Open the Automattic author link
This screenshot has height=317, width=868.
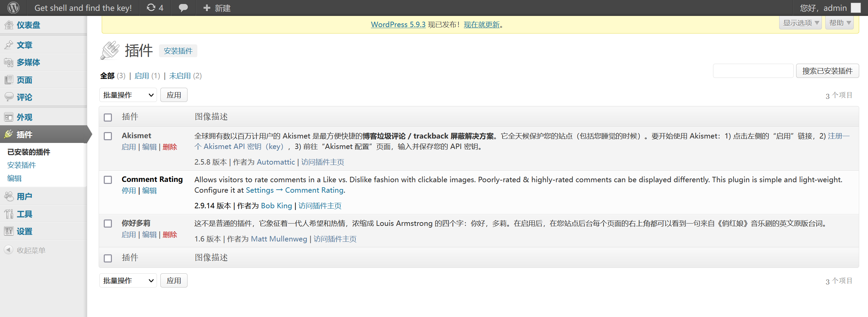point(276,162)
